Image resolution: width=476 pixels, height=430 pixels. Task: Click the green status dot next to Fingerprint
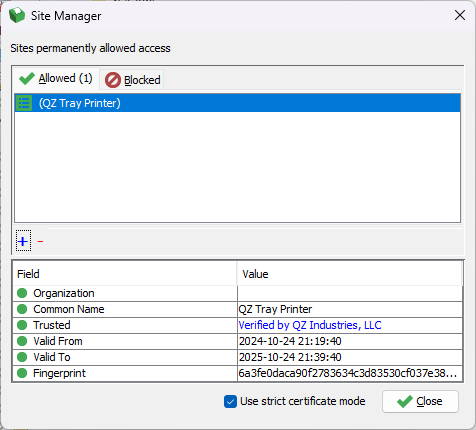tap(22, 373)
